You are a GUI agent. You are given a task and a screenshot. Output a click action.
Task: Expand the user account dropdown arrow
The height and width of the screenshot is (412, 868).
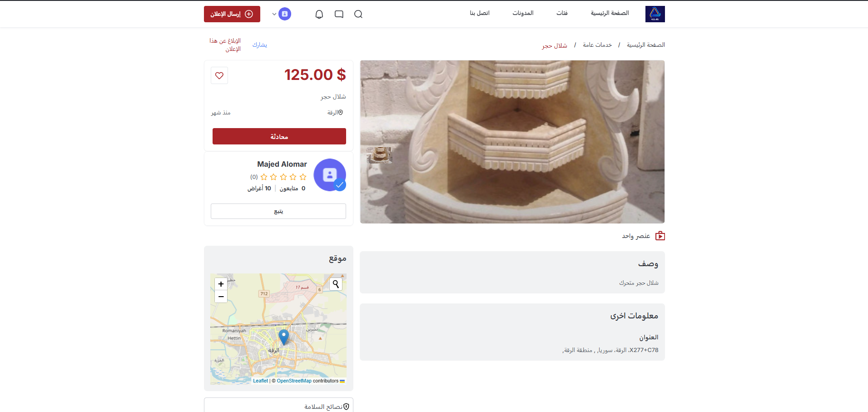click(274, 14)
